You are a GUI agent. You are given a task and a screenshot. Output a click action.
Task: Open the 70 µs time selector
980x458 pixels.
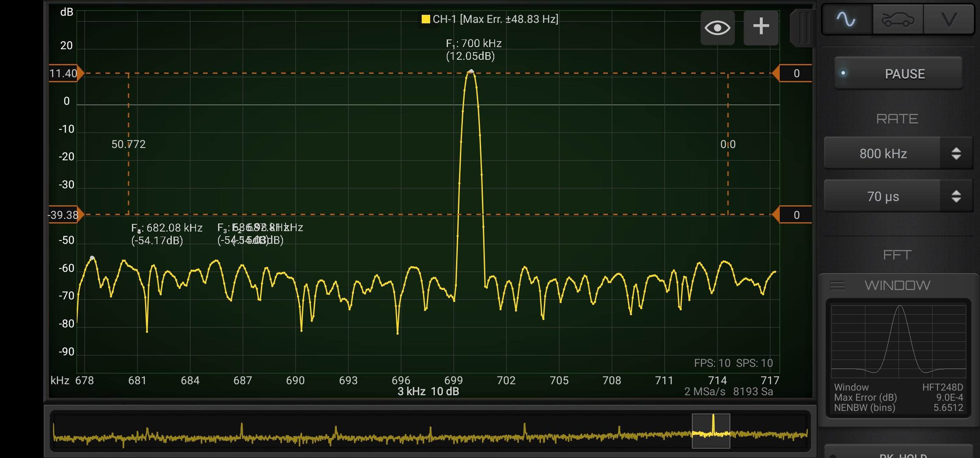point(882,196)
